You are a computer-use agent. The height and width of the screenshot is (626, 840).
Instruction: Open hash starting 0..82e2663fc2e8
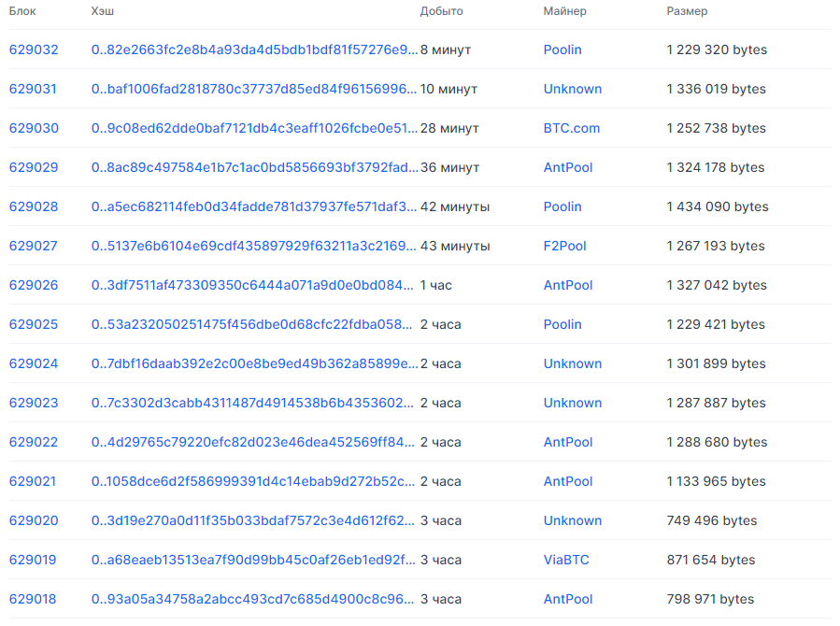254,50
